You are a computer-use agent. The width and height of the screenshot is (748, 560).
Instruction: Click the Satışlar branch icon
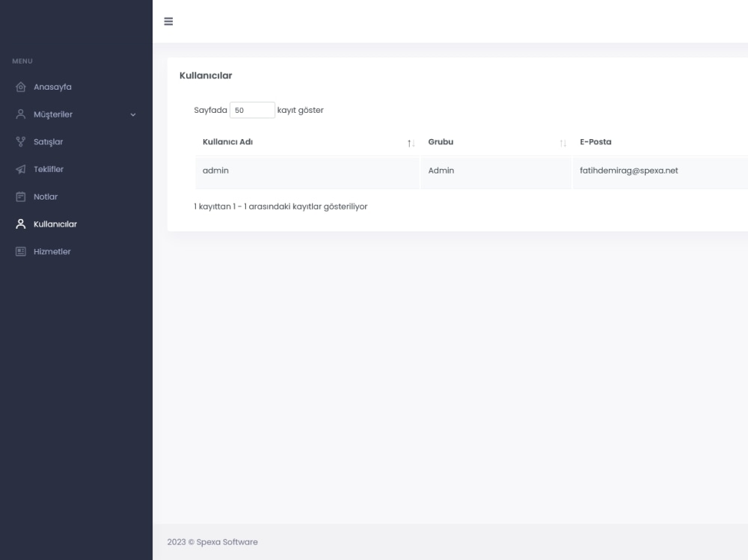20,141
